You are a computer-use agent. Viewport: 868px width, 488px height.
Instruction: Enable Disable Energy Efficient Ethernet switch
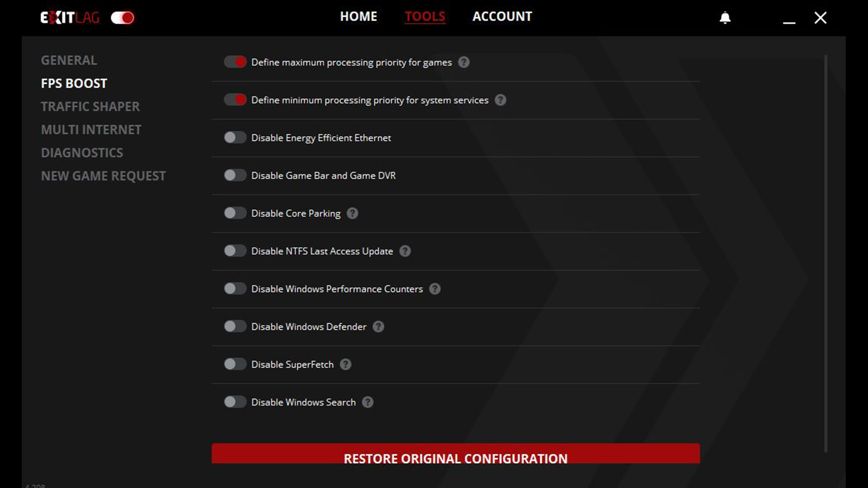[235, 138]
